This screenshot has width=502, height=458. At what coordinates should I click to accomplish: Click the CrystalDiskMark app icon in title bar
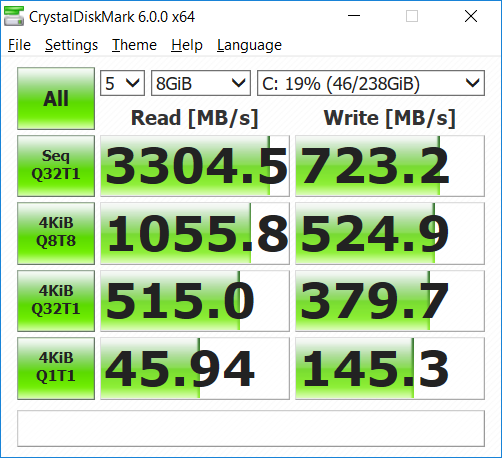coord(14,16)
